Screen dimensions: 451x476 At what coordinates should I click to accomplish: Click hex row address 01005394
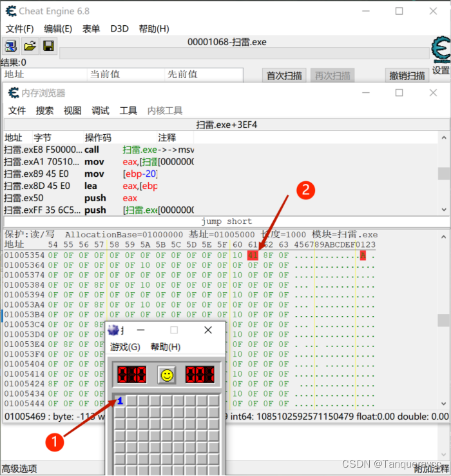(x=24, y=295)
